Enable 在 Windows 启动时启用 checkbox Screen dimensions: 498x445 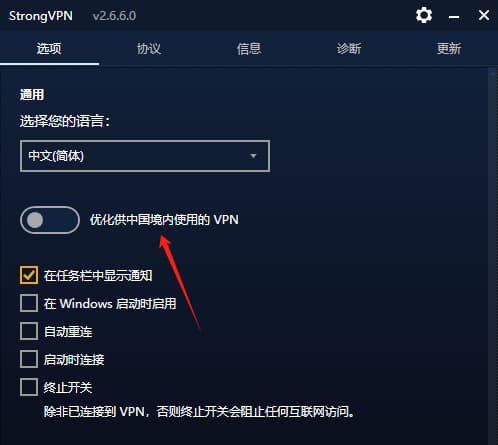(x=29, y=303)
